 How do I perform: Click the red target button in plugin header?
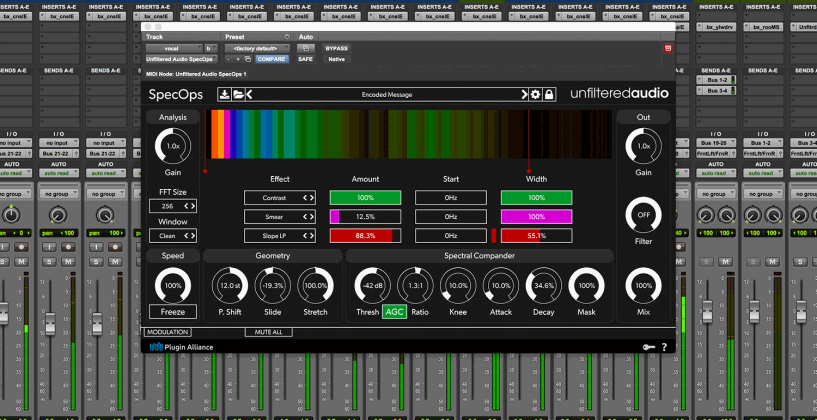669,48
